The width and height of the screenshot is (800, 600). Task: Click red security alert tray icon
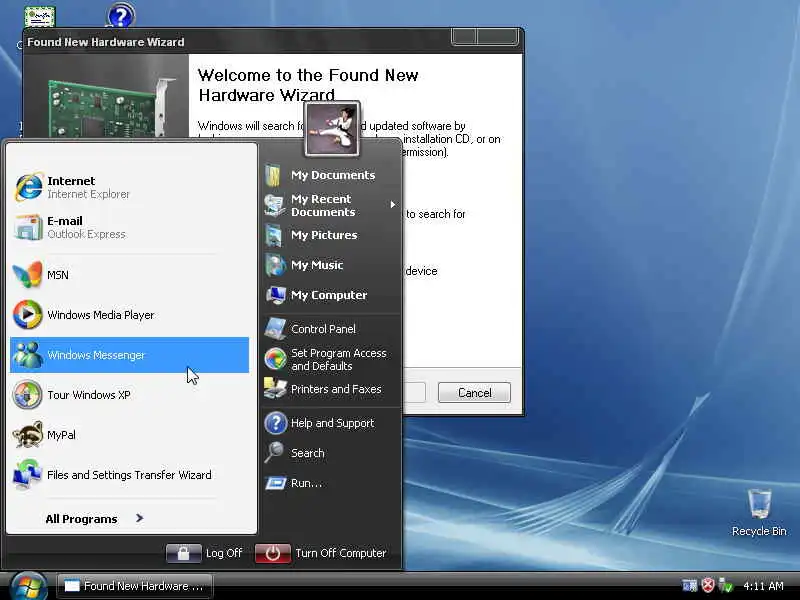point(708,585)
